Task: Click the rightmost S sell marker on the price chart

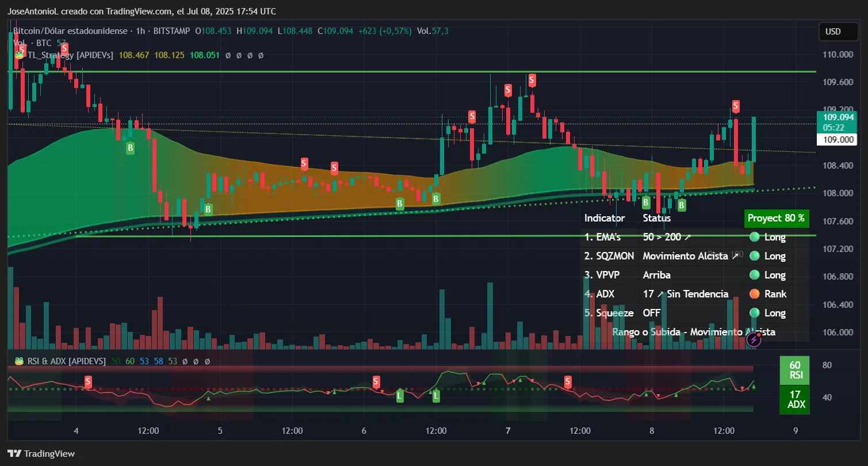Action: 736,106
